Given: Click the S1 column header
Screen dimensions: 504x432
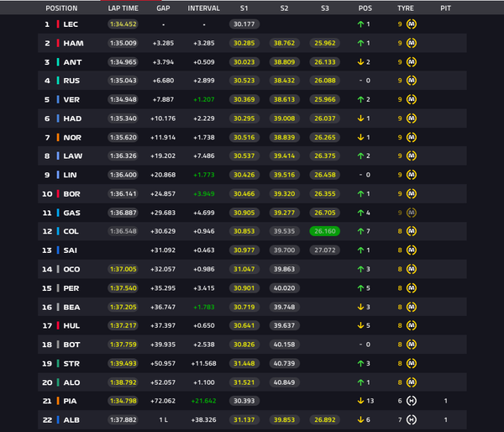Looking at the screenshot, I should pyautogui.click(x=244, y=8).
